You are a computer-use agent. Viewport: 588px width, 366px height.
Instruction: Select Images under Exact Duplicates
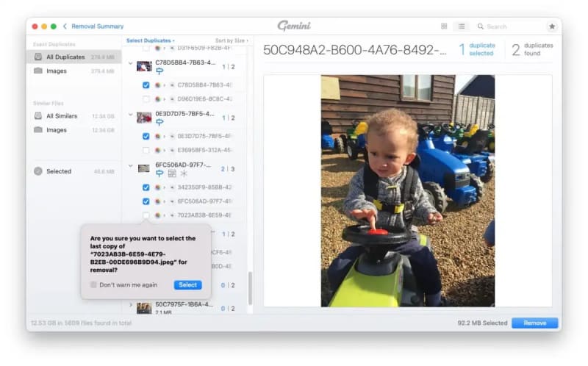(x=74, y=71)
